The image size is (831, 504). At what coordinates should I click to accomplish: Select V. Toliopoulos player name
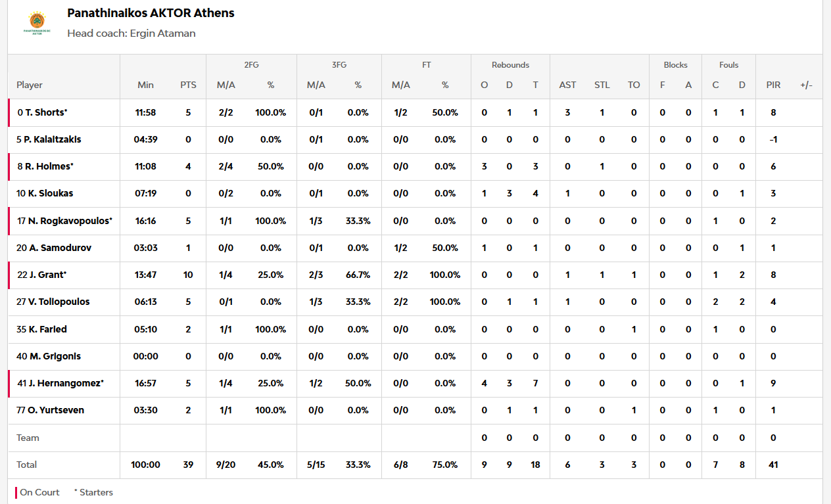pos(57,302)
